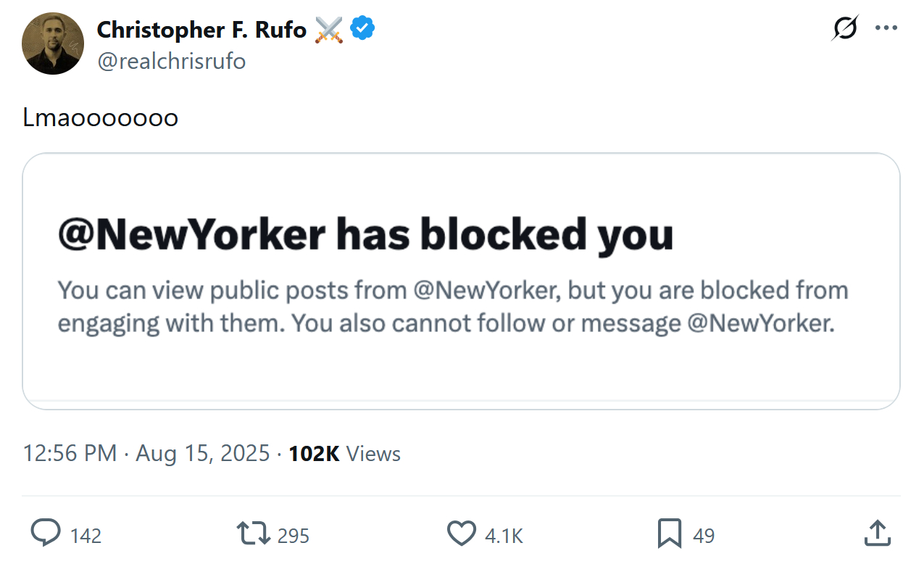Screen dimensions: 924x564
Task: Click the blue verified checkmark badge
Action: pos(362,30)
